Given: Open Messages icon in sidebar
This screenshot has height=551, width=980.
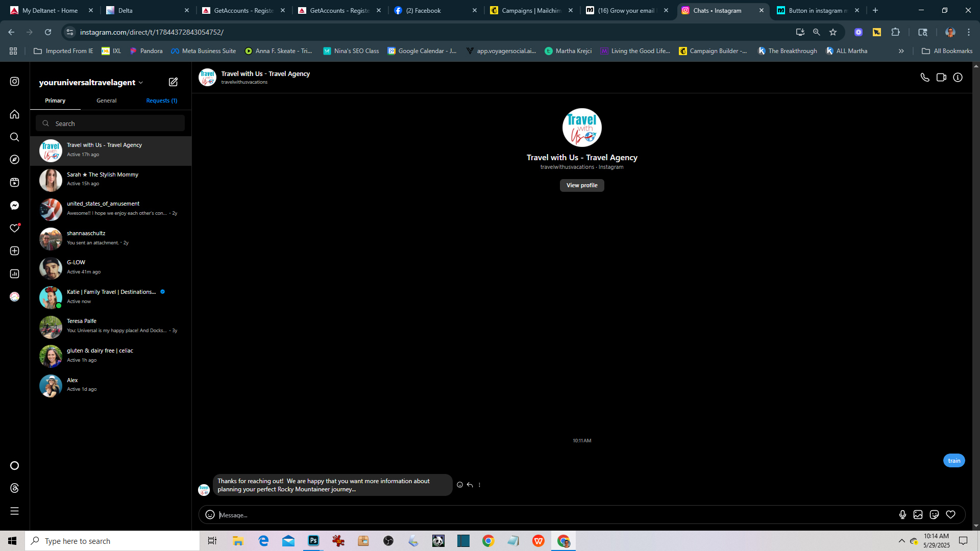Looking at the screenshot, I should (x=14, y=206).
